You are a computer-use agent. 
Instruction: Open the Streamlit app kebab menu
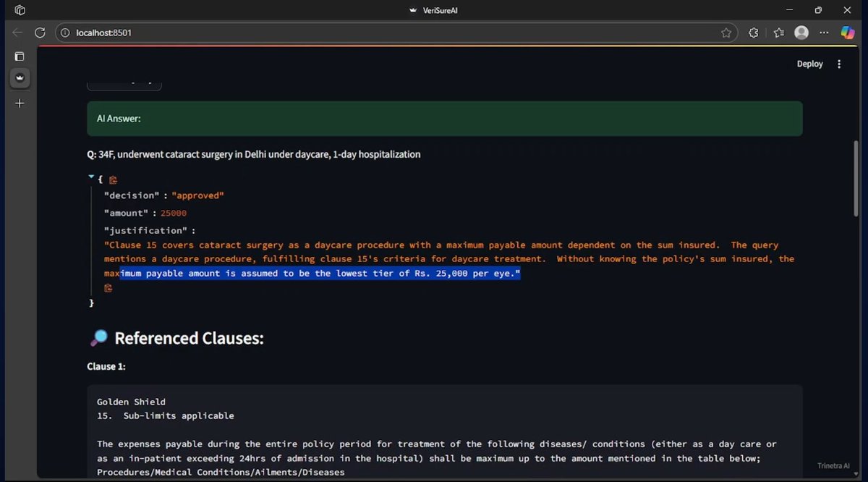coord(838,64)
